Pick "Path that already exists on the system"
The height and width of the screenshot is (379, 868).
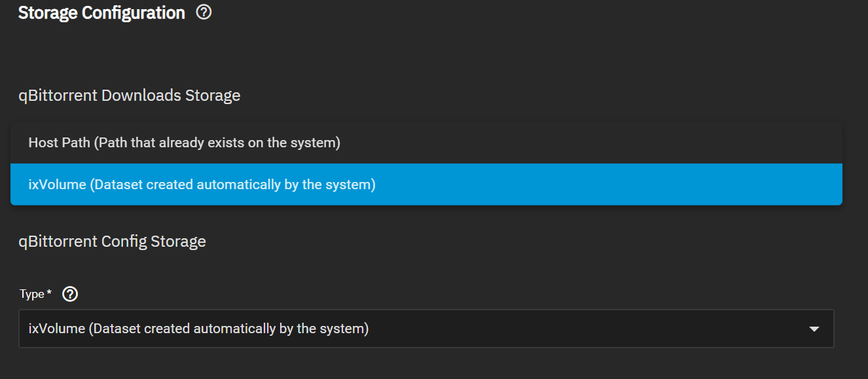pyautogui.click(x=217, y=143)
